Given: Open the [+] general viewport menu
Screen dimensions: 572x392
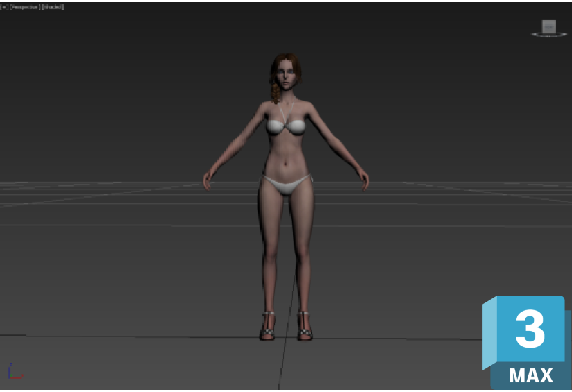Looking at the screenshot, I should 3,7.
